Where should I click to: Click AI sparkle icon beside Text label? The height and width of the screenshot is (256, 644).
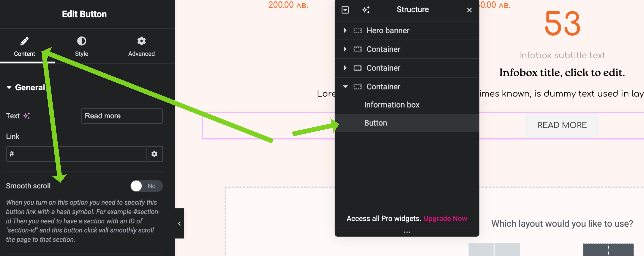click(27, 116)
